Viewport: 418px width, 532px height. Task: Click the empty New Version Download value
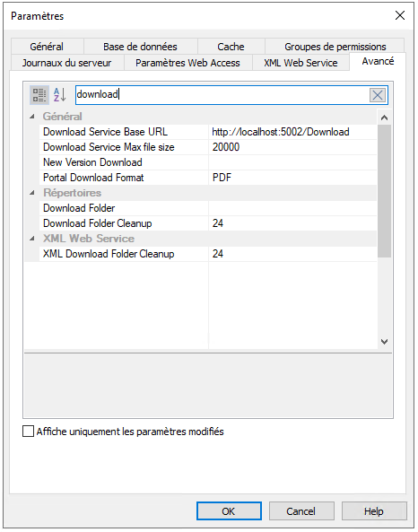click(292, 162)
